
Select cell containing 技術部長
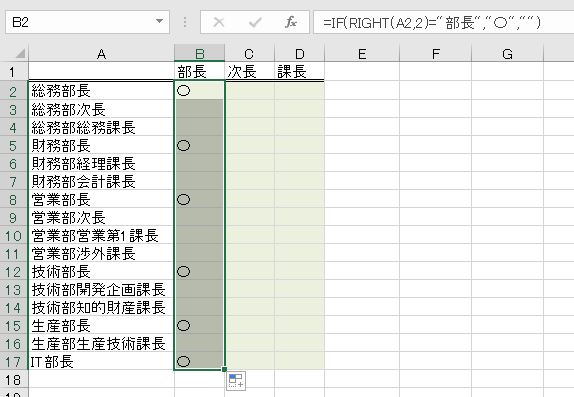(101, 271)
